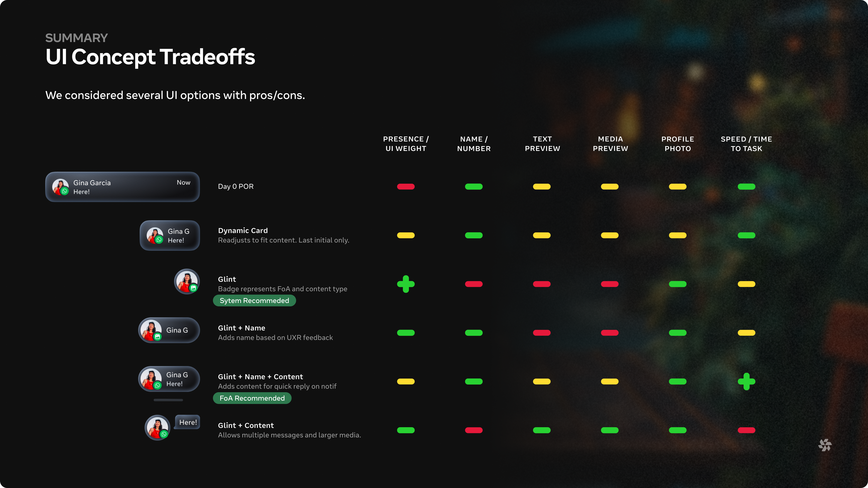This screenshot has width=868, height=488.
Task: Click the 'Glint + Name + Content' row title
Action: pos(260,377)
